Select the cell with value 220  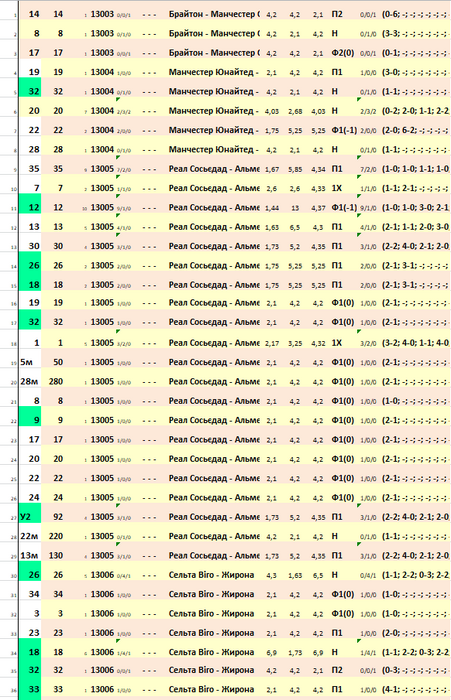click(56, 536)
